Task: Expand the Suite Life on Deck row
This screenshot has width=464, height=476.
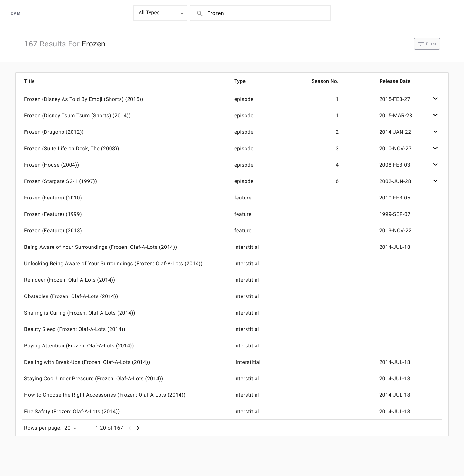Action: tap(435, 148)
